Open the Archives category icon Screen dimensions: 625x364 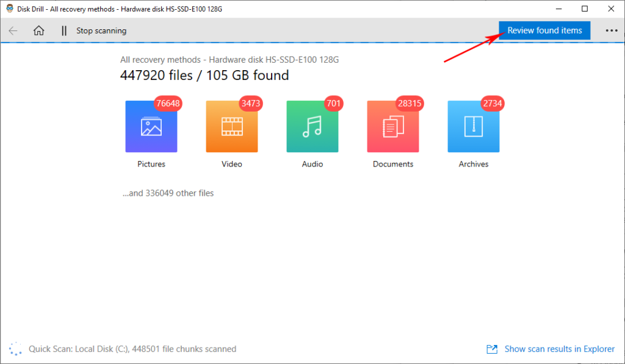point(473,126)
